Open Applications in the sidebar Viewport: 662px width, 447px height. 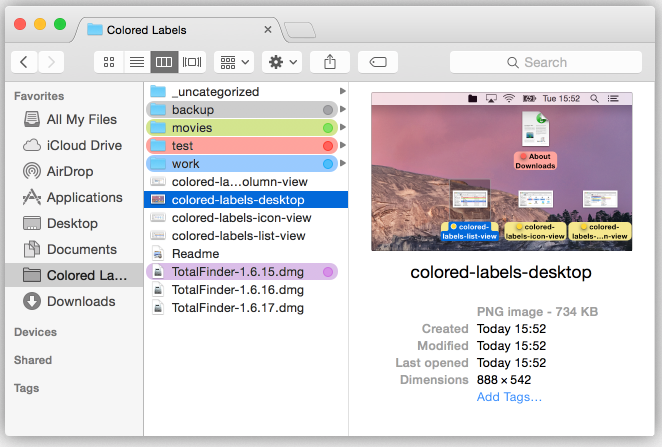coord(73,197)
